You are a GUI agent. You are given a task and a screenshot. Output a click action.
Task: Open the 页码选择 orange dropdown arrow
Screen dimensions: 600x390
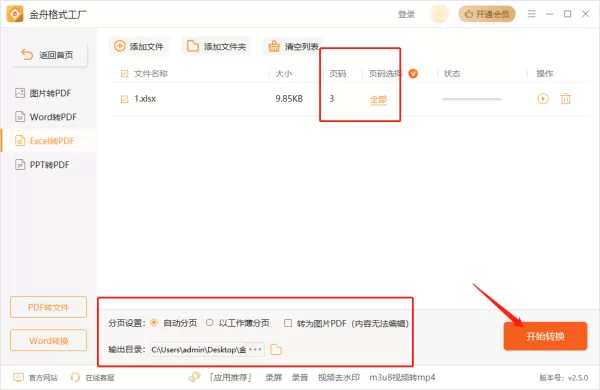point(413,73)
